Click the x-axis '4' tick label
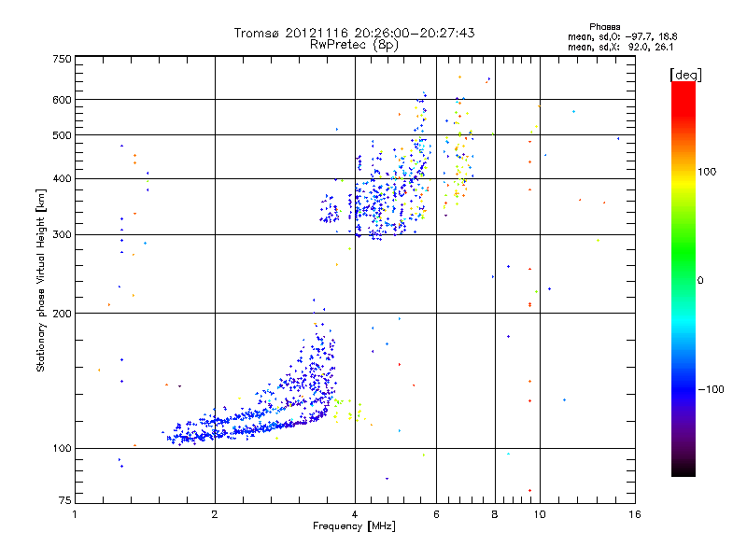 point(355,514)
